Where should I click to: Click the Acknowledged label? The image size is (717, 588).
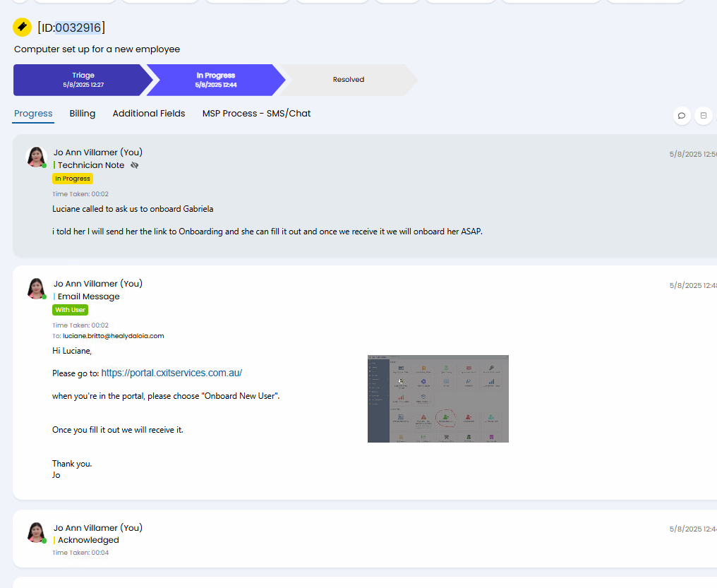(x=88, y=540)
